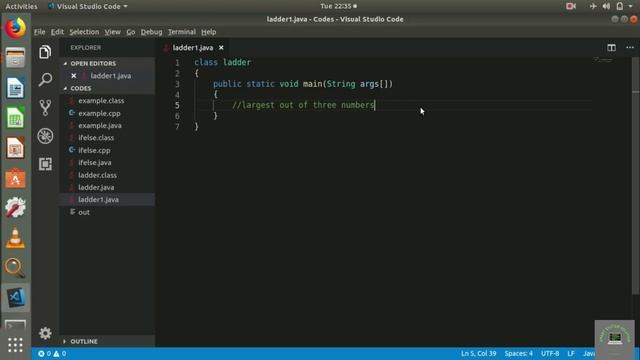Open the system menu arrow in top bar
Screen dimensions: 640x360
[631, 6]
